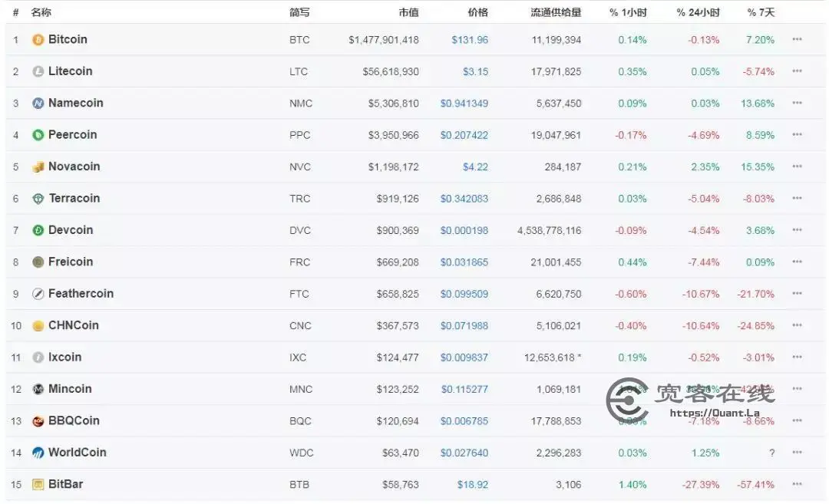
Task: Open more options for BBQCoin row
Action: pos(798,420)
